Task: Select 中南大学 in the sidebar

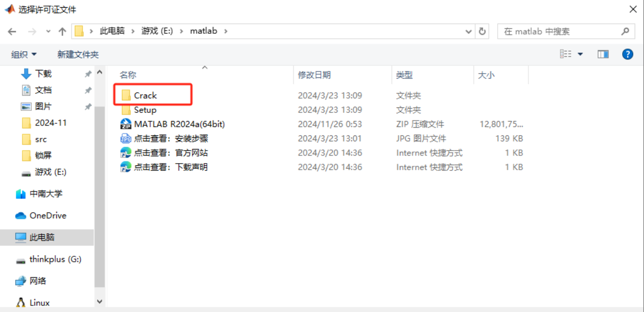Action: pyautogui.click(x=47, y=194)
